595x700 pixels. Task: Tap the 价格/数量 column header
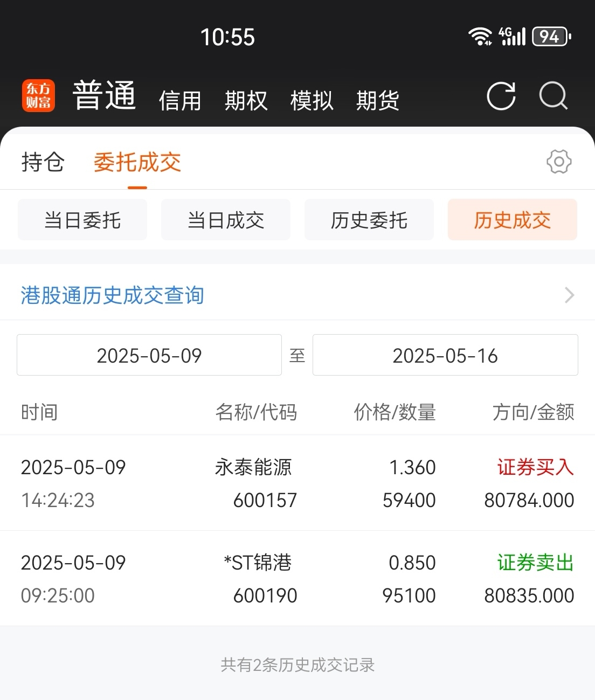pos(395,412)
